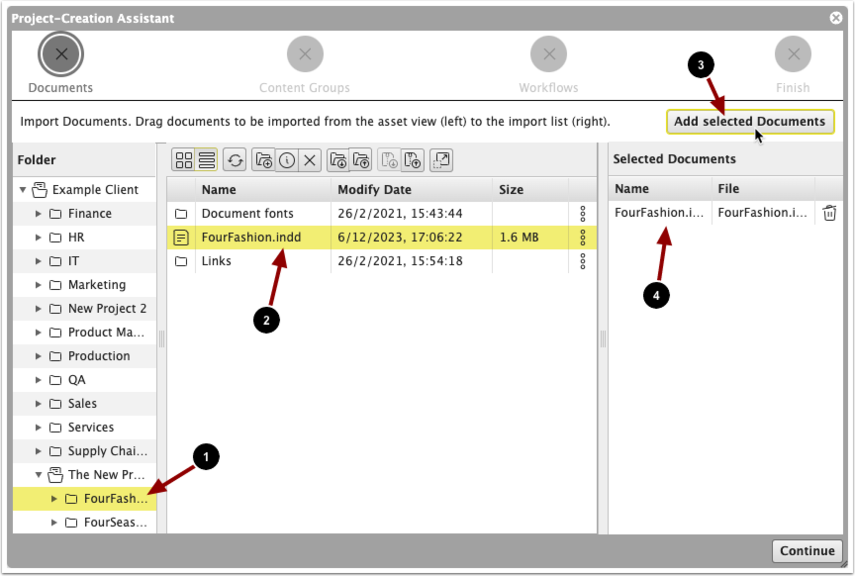Expand the Sales folder
This screenshot has width=855, height=576.
tap(38, 404)
